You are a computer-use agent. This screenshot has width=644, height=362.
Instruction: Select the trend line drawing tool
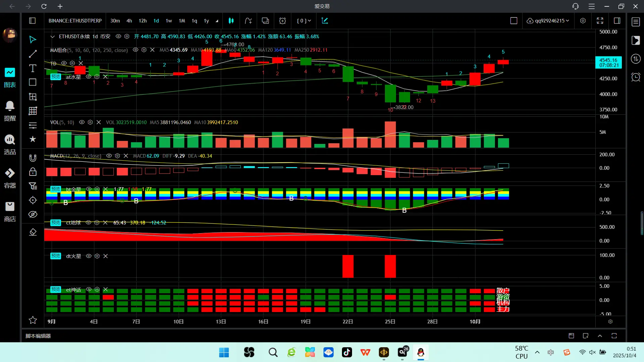tap(33, 54)
